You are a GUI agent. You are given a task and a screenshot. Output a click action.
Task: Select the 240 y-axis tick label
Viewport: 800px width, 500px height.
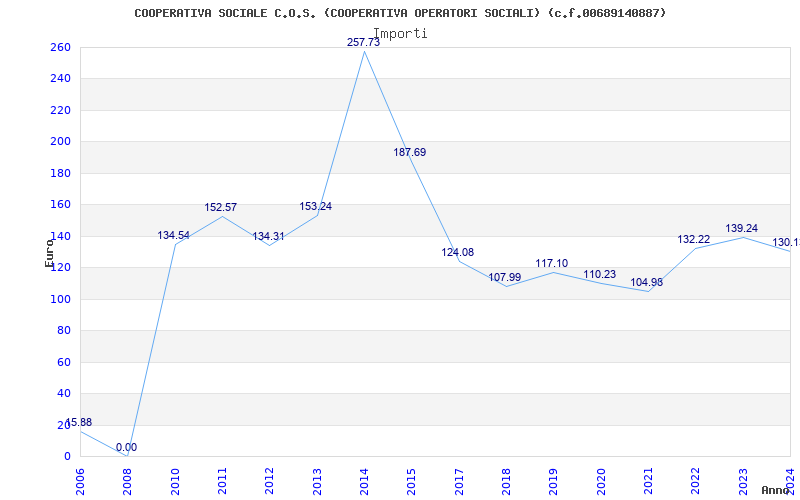[x=60, y=79]
